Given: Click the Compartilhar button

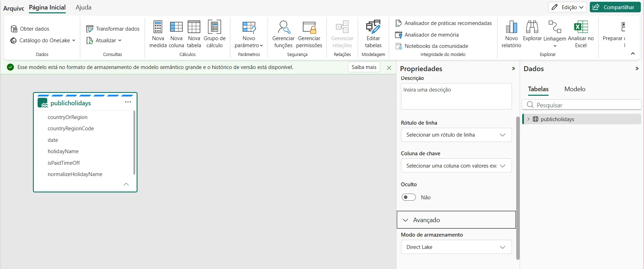Looking at the screenshot, I should click(615, 7).
